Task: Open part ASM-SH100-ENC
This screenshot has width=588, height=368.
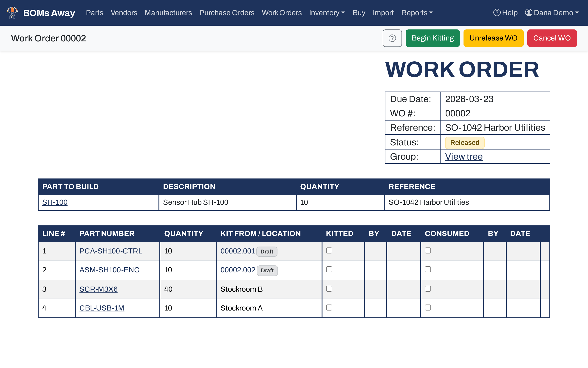Action: click(109, 270)
